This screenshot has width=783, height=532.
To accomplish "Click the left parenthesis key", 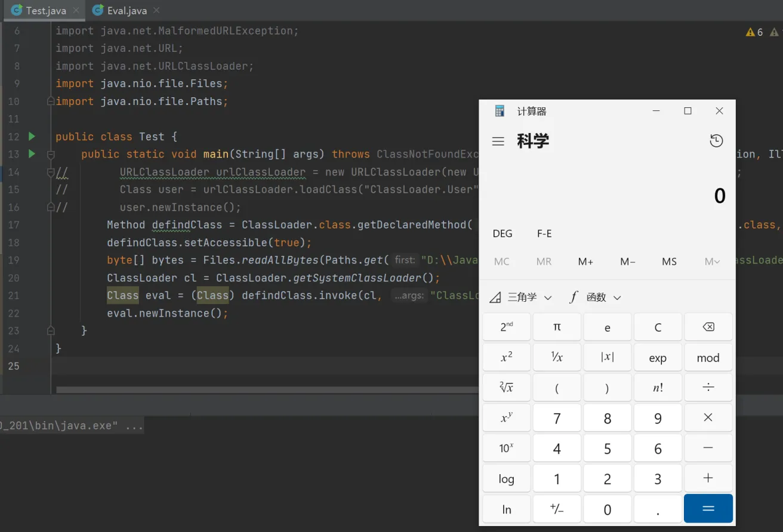I will (x=557, y=388).
